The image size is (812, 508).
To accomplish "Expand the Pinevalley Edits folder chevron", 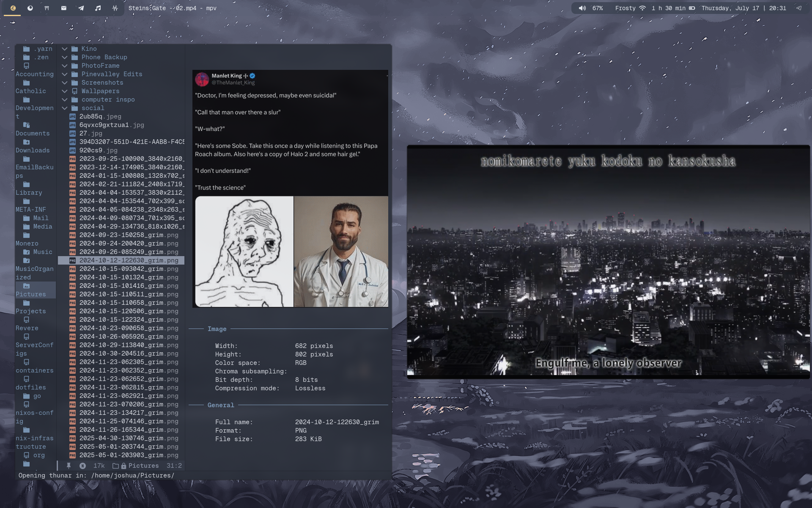I will [65, 74].
